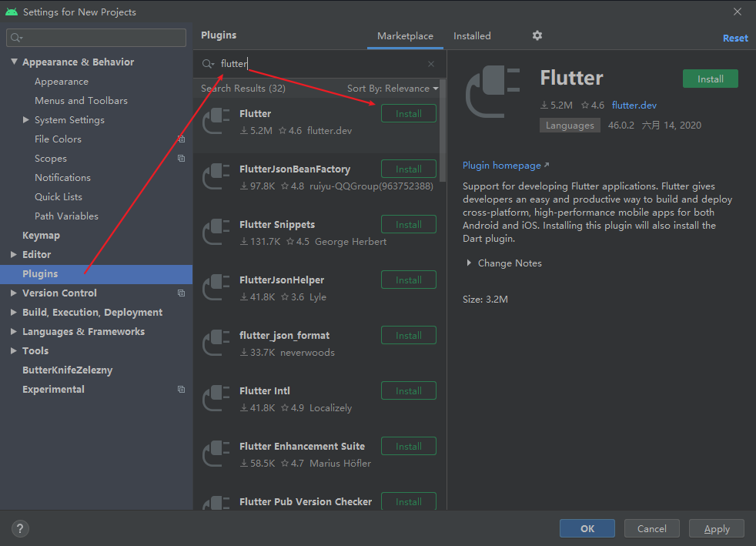Click the plugins settings gear icon
The width and height of the screenshot is (756, 546).
pyautogui.click(x=537, y=35)
